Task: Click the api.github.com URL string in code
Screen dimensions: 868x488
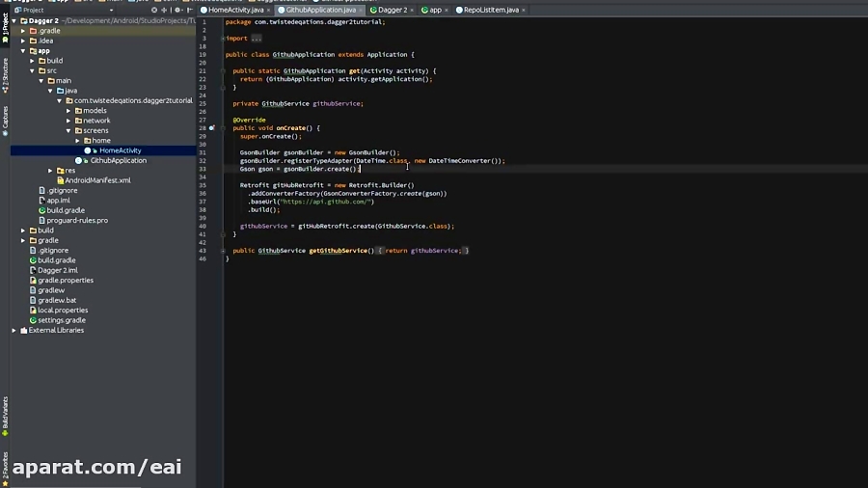Action: [x=327, y=202]
